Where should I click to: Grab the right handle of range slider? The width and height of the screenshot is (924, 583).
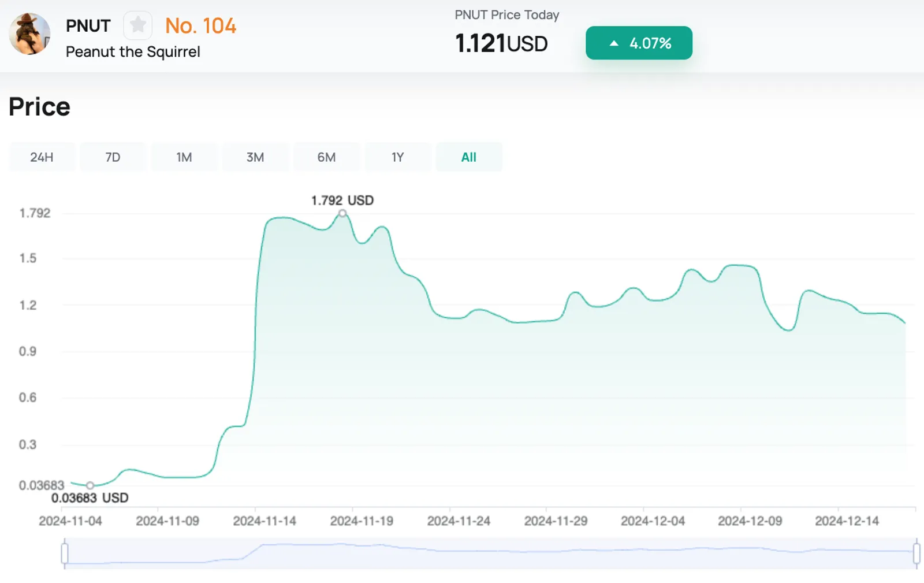click(x=916, y=553)
